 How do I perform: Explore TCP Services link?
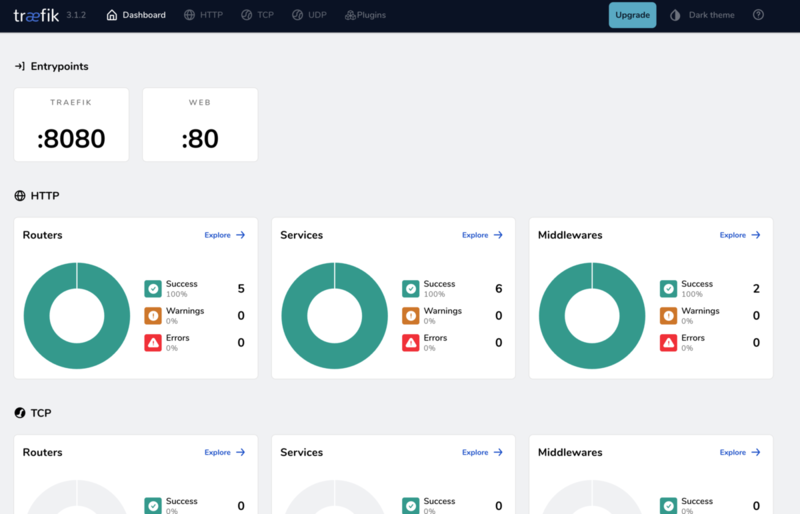pos(483,452)
